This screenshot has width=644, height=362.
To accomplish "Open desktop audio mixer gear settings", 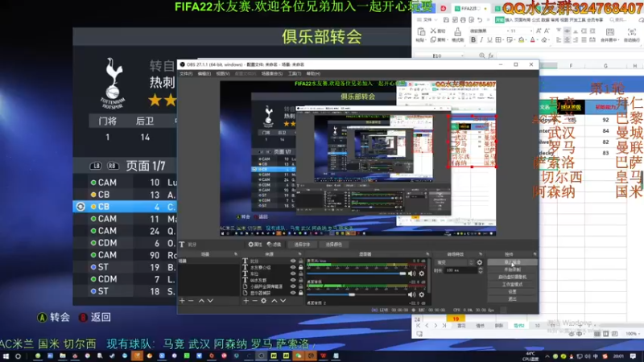I will point(421,294).
